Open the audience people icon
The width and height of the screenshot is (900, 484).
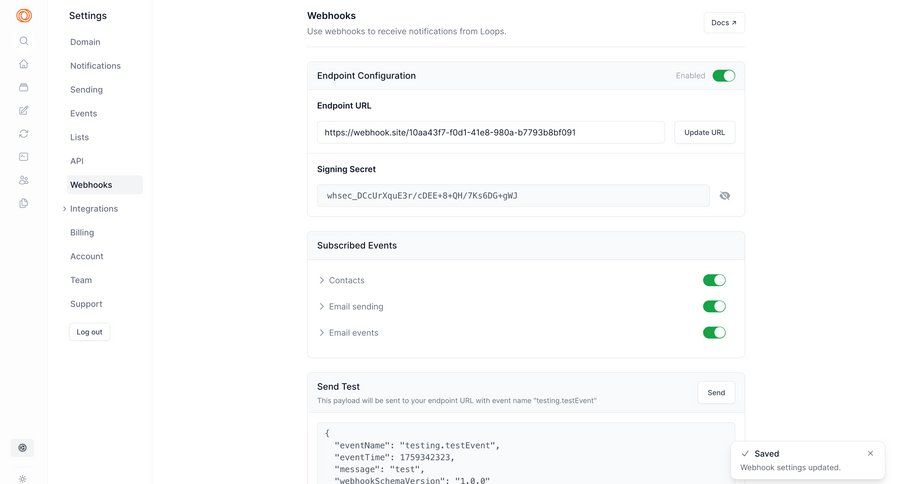(x=24, y=180)
